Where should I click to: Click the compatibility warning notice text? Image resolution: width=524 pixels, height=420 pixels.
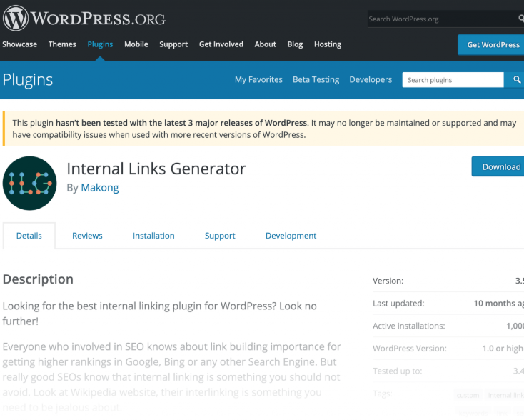(x=264, y=129)
